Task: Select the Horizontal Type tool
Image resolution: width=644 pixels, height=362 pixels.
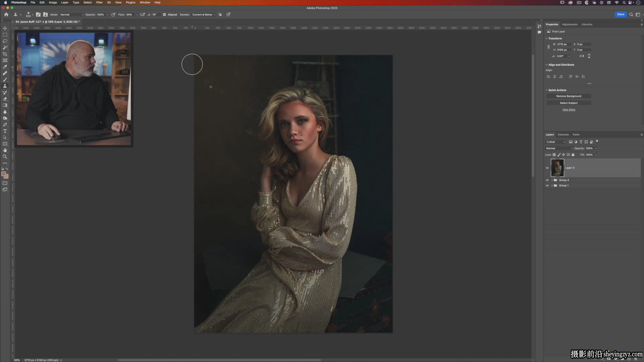Action: coord(5,131)
